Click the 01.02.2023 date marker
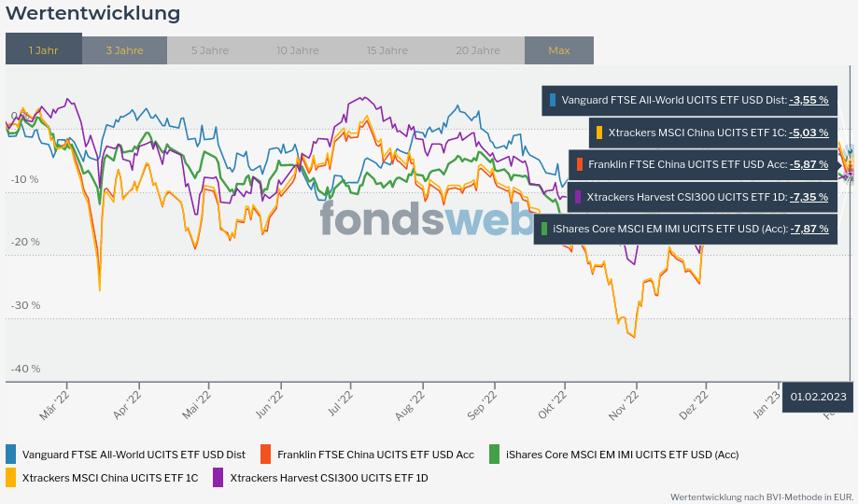858x504 pixels. click(818, 397)
